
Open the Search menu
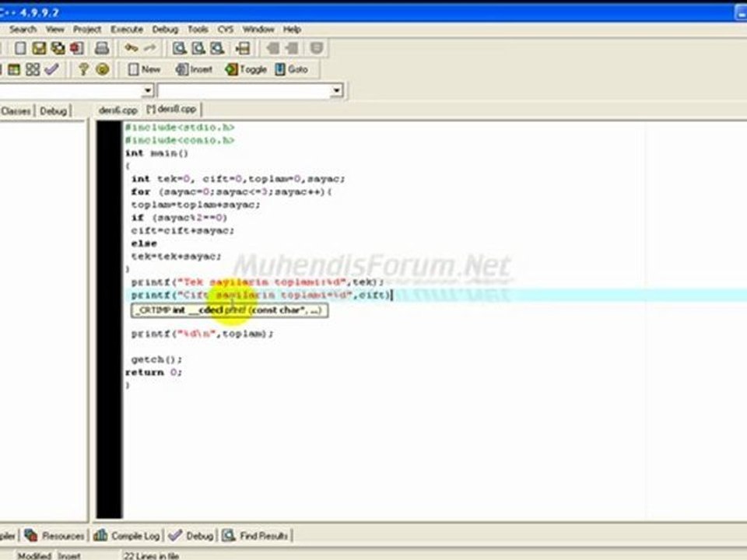click(x=23, y=30)
